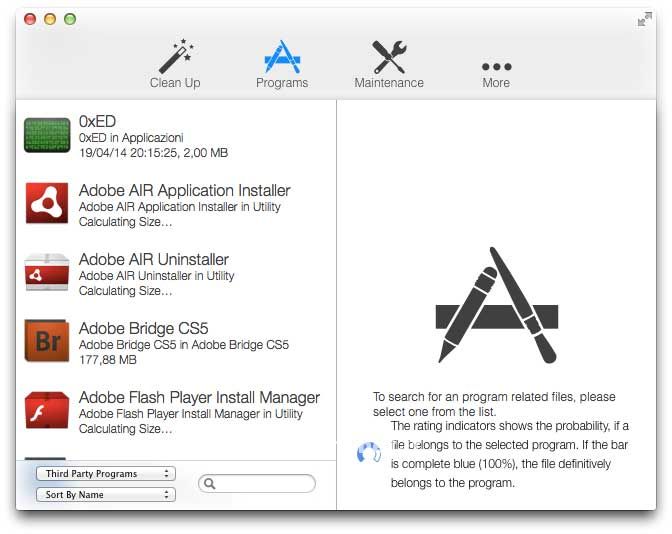Open the Third Party Programs filter dropdown
672x534 pixels.
106,474
